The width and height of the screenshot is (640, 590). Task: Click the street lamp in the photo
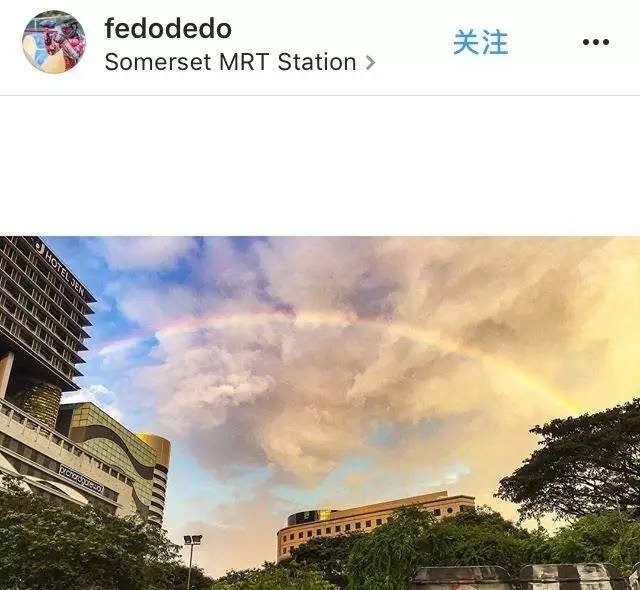(191, 561)
